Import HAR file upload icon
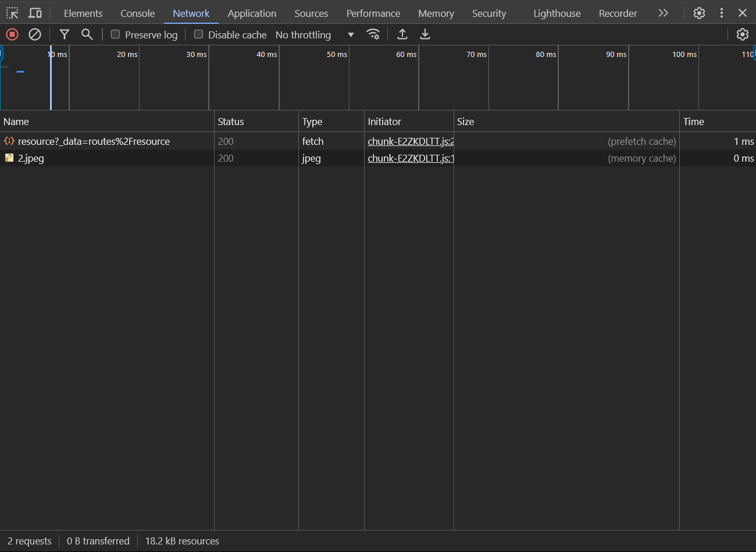Screen dimensions: 756x552 pyautogui.click(x=402, y=34)
